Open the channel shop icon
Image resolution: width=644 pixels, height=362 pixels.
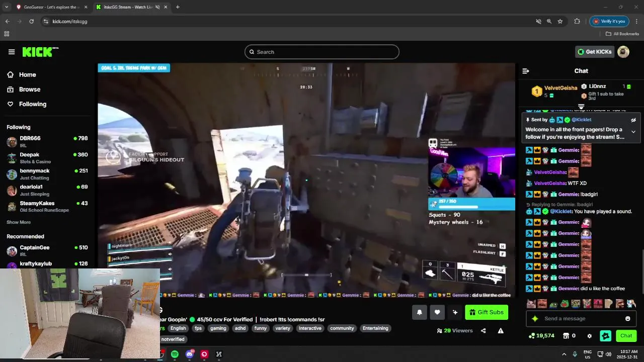coord(566,336)
